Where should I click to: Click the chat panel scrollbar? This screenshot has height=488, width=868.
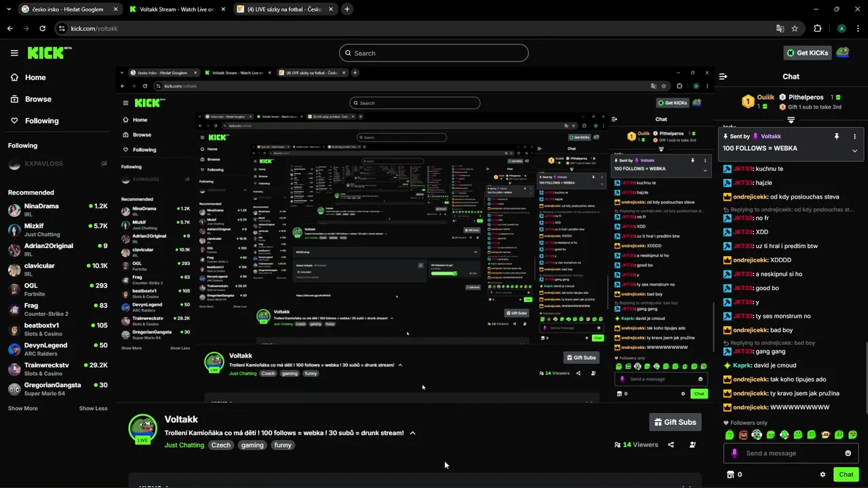click(865, 380)
